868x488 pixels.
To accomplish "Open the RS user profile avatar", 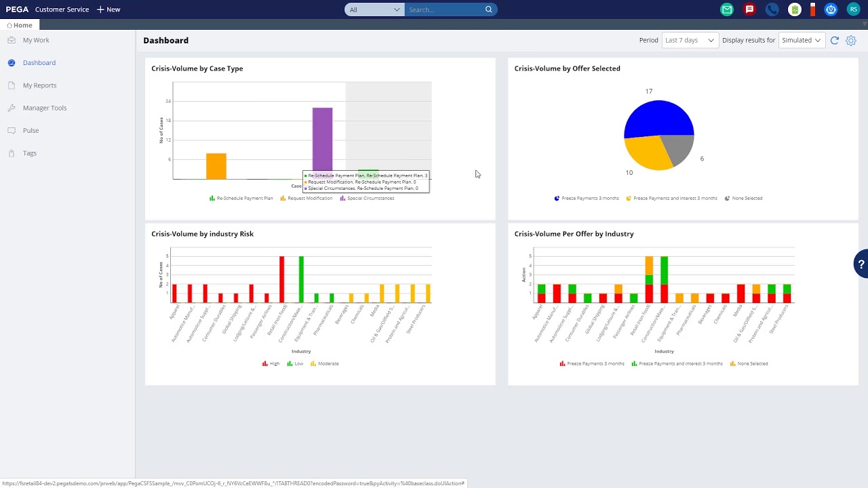I will click(x=853, y=9).
